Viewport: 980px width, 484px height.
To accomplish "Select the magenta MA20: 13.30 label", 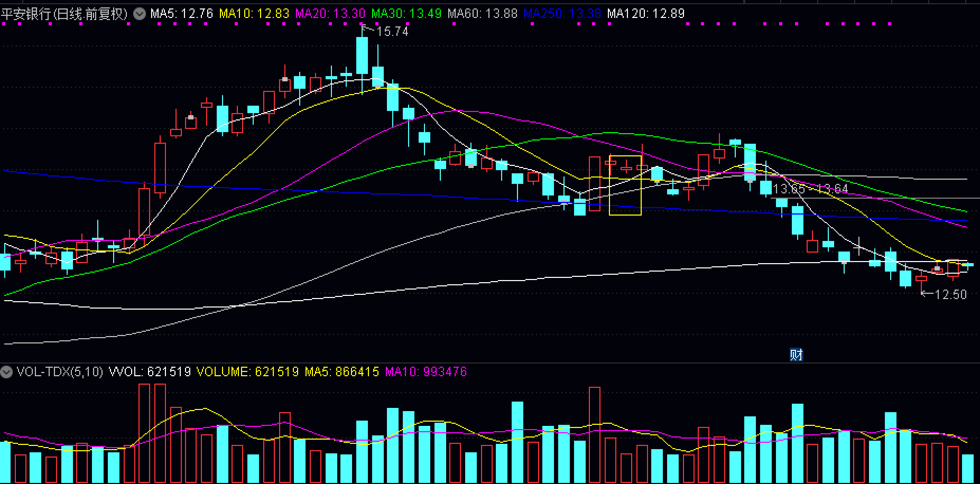I will click(x=330, y=14).
